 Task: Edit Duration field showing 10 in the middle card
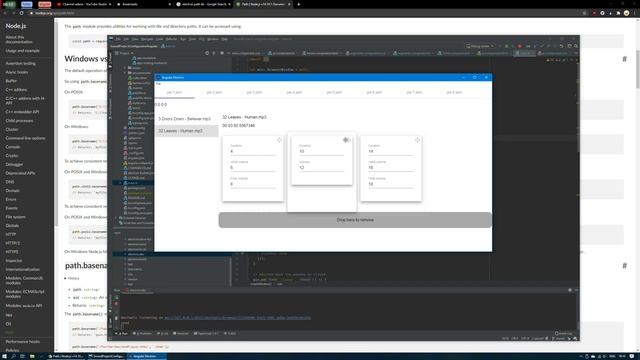click(x=322, y=151)
